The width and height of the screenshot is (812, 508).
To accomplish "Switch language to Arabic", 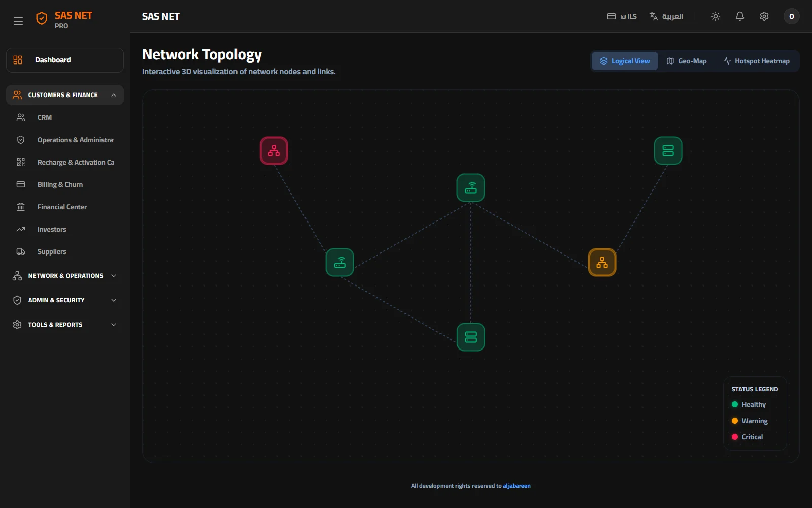I will point(666,16).
